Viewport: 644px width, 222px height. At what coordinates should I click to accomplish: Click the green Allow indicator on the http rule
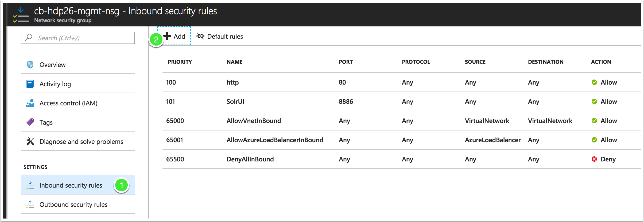click(x=594, y=82)
